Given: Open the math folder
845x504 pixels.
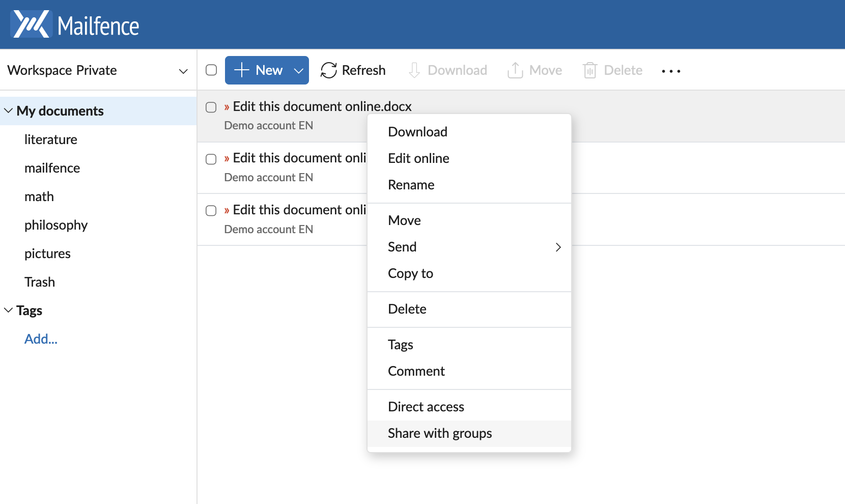Looking at the screenshot, I should point(39,197).
